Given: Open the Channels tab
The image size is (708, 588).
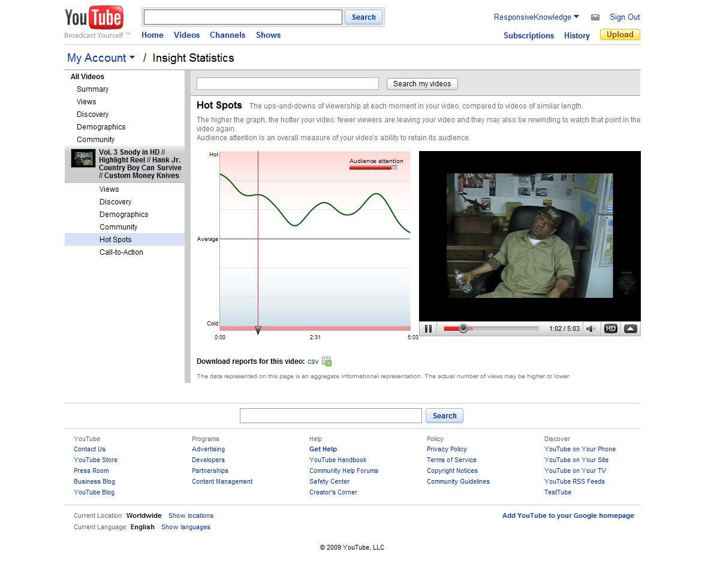Looking at the screenshot, I should point(227,35).
